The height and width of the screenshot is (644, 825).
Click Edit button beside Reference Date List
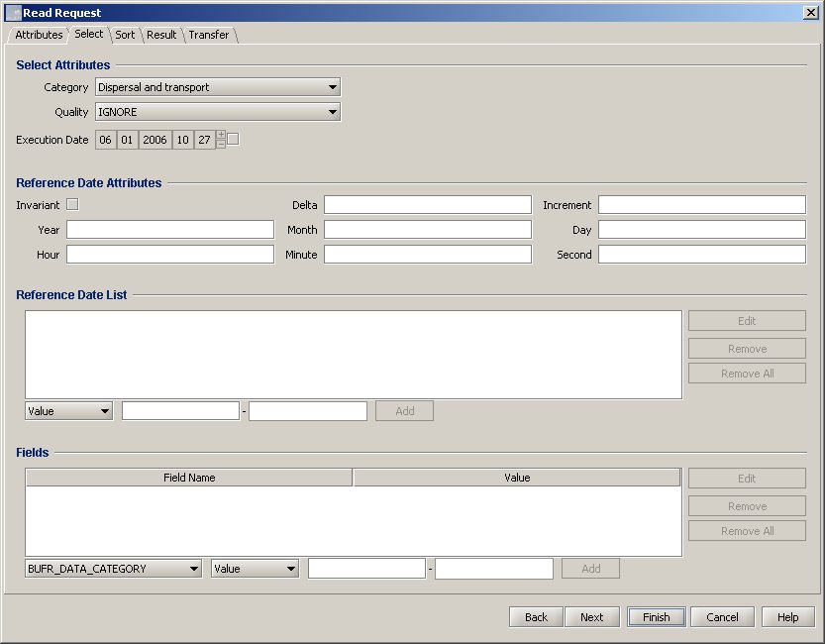747,320
